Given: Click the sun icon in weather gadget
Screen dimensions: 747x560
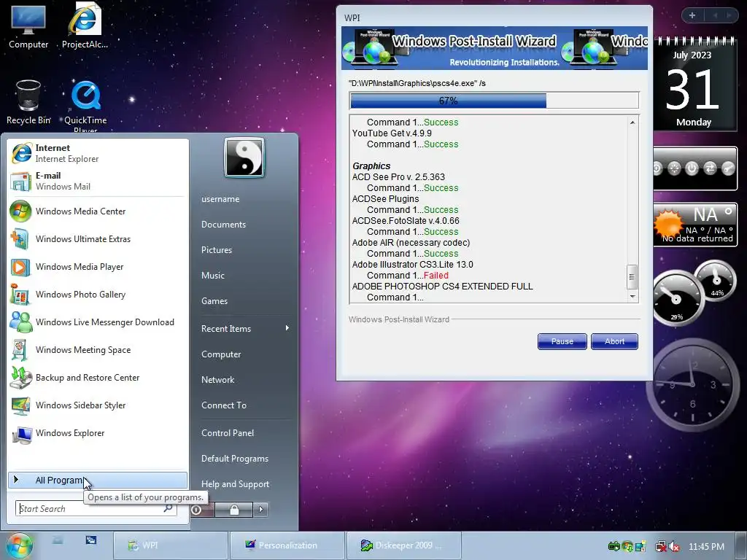Looking at the screenshot, I should pos(668,223).
